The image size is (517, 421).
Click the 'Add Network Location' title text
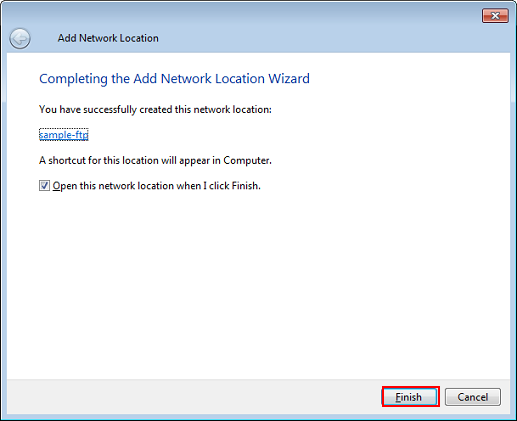[x=108, y=38]
